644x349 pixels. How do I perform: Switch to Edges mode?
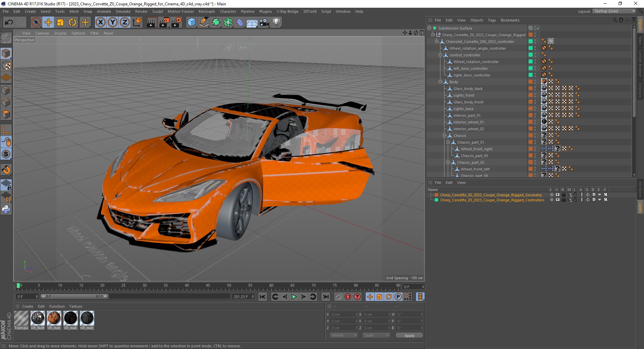coord(6,102)
